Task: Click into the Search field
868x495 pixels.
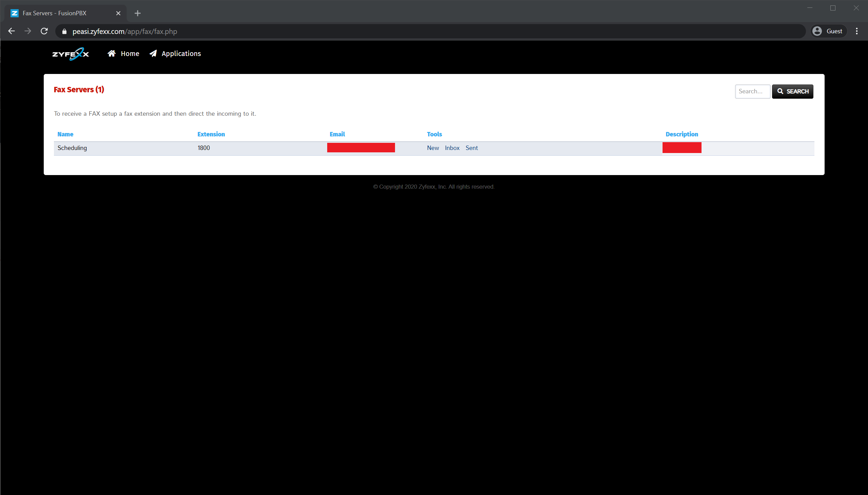Action: pyautogui.click(x=752, y=92)
